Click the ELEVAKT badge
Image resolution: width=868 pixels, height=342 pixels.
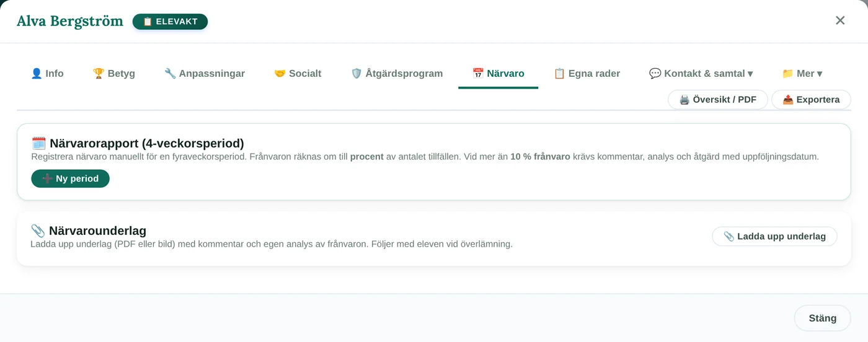pos(170,22)
